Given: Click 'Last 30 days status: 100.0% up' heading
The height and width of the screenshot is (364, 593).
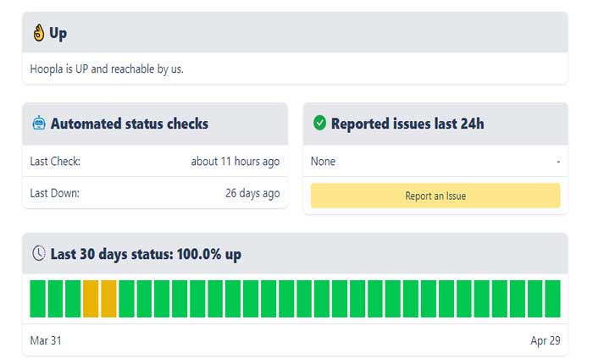Looking at the screenshot, I should 146,254.
